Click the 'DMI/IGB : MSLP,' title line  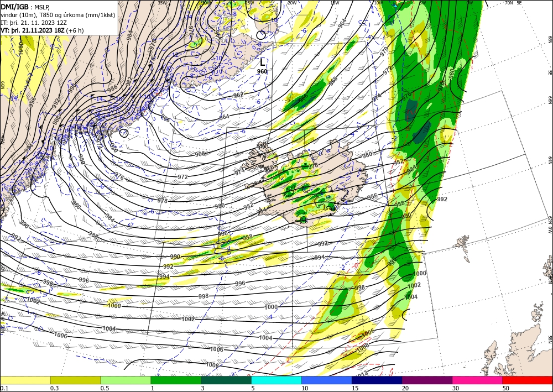click(x=25, y=7)
